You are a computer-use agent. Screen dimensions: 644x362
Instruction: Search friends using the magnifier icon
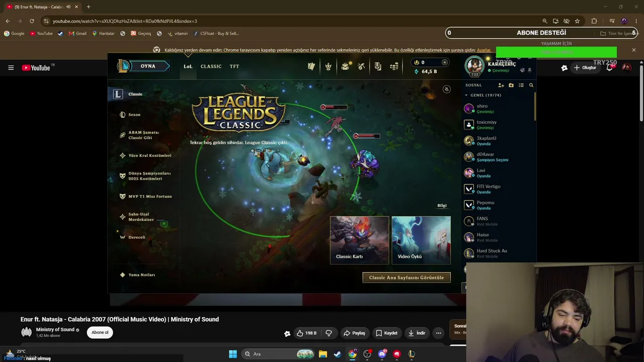tap(531, 85)
